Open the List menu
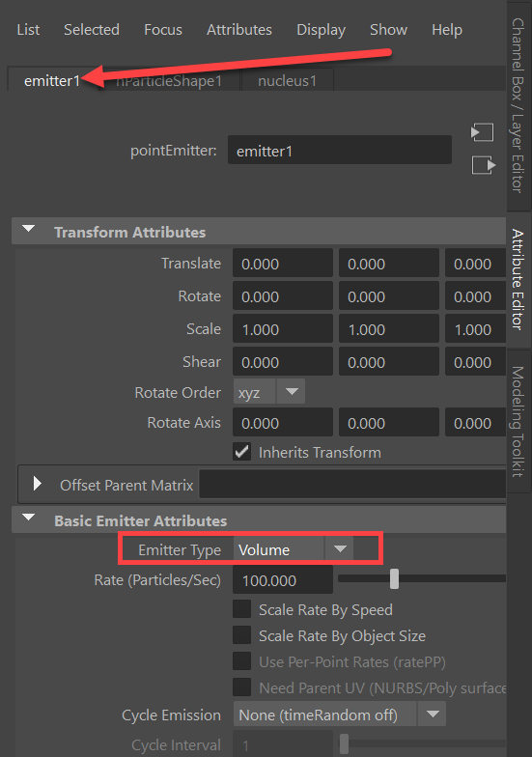The image size is (532, 757). pyautogui.click(x=28, y=30)
